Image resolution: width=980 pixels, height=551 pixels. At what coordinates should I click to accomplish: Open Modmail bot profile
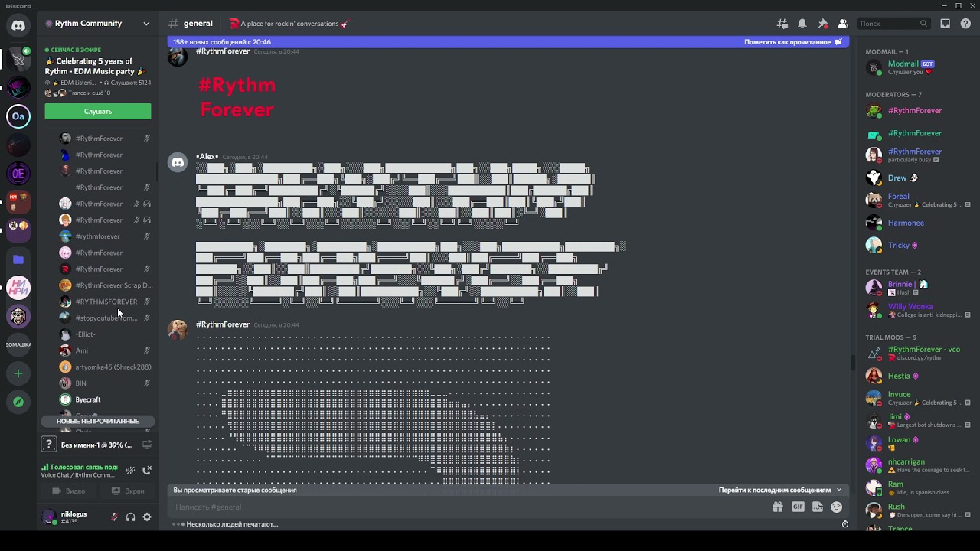click(915, 67)
